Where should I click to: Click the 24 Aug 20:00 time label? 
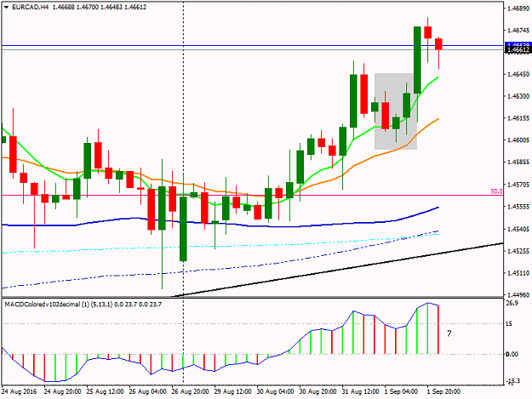click(62, 391)
